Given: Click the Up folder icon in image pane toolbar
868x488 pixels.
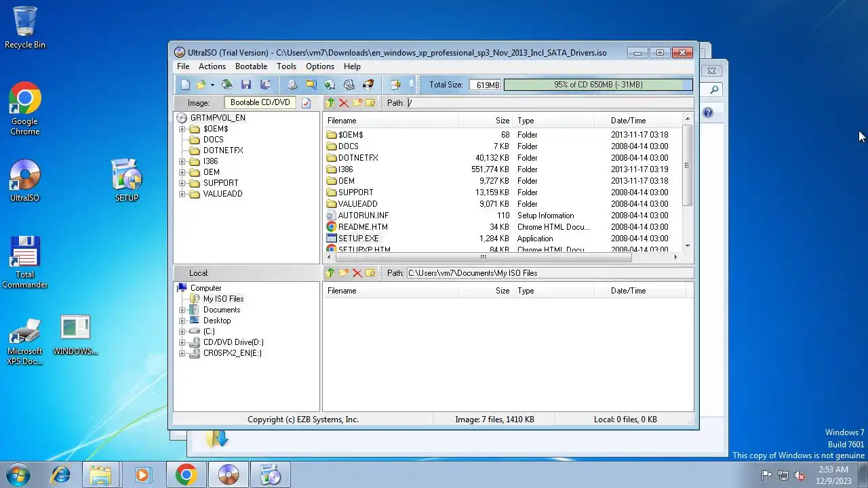Looking at the screenshot, I should pyautogui.click(x=330, y=103).
